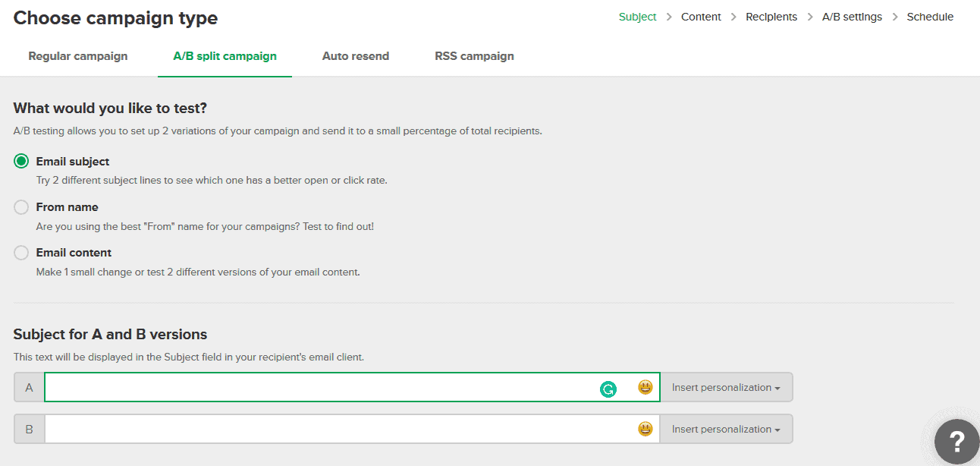Screen dimensions: 980x466
Task: Go to the Subject step in breadcrumb
Action: coord(637,16)
